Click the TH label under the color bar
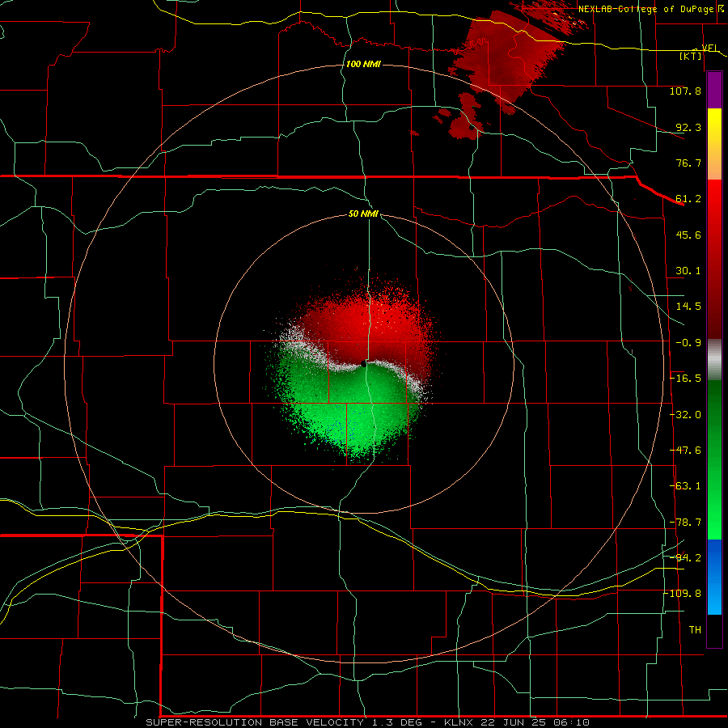 [695, 630]
